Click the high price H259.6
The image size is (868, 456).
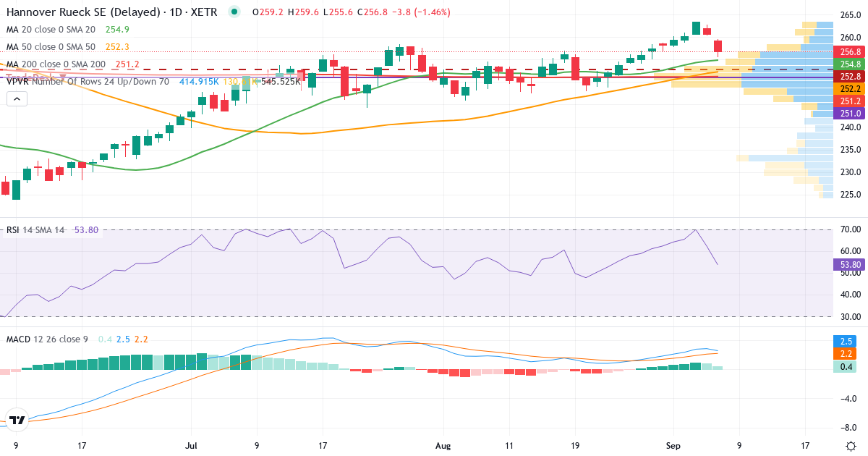point(303,12)
